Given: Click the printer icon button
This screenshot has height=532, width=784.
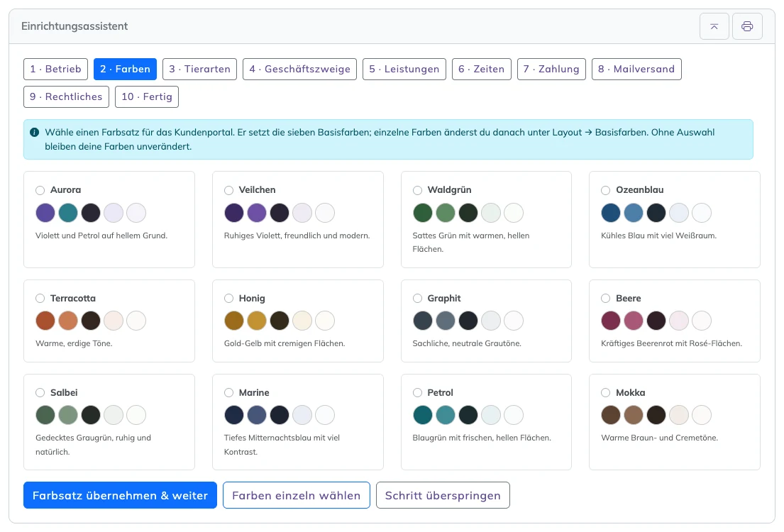Looking at the screenshot, I should coord(747,26).
